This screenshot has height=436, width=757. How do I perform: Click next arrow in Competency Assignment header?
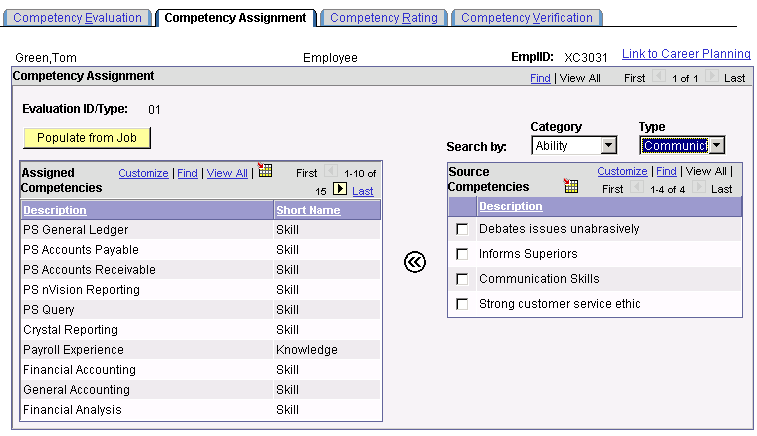pos(712,76)
